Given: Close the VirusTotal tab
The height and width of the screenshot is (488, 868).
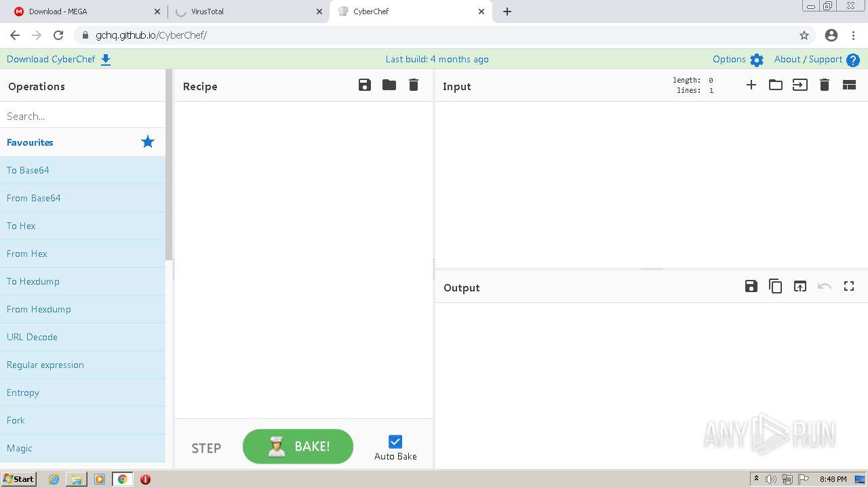Looking at the screenshot, I should (319, 12).
